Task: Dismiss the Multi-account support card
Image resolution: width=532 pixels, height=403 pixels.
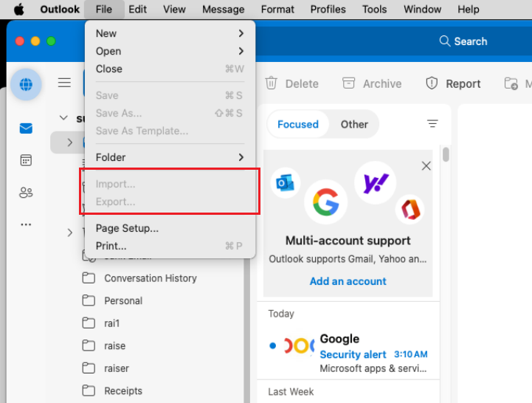Action: point(426,165)
